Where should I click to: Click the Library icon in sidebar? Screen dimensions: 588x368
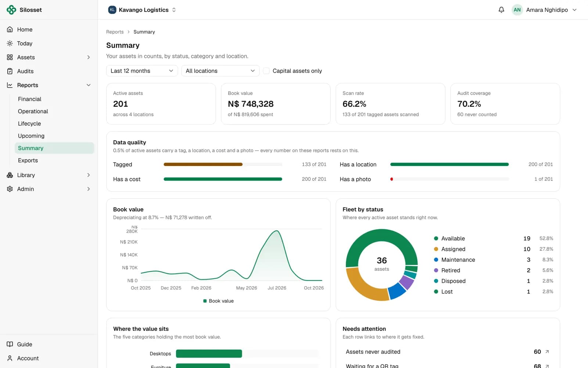coord(10,175)
